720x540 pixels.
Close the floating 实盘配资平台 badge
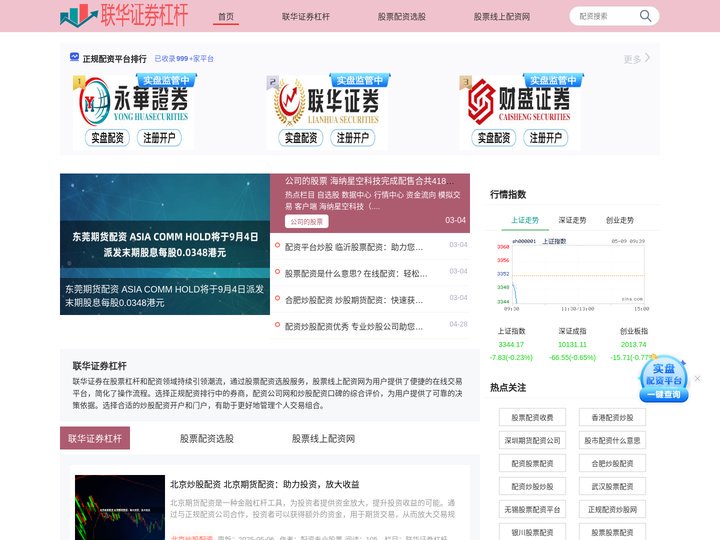coord(698,378)
